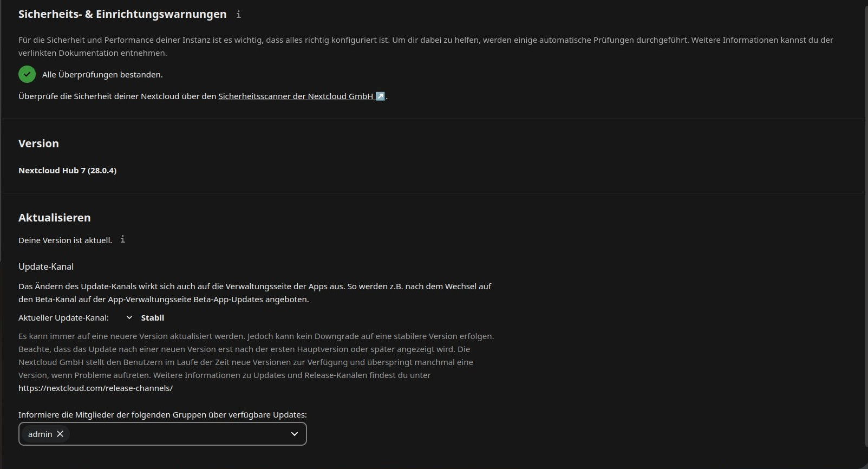The image size is (868, 469).
Task: Expand the Aktueller Update-Kanal Stabil dropdown
Action: [x=145, y=318]
